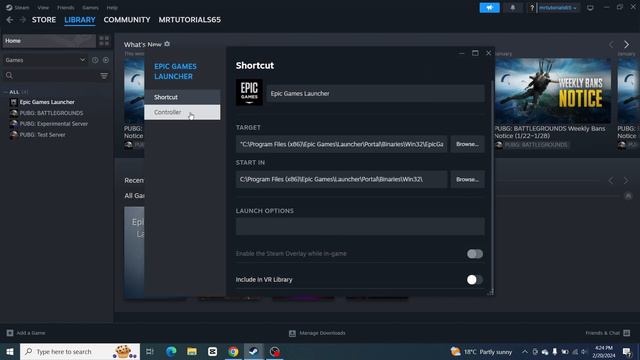Click the help question mark icon
Viewport: 640px width, 360px height.
[x=532, y=8]
